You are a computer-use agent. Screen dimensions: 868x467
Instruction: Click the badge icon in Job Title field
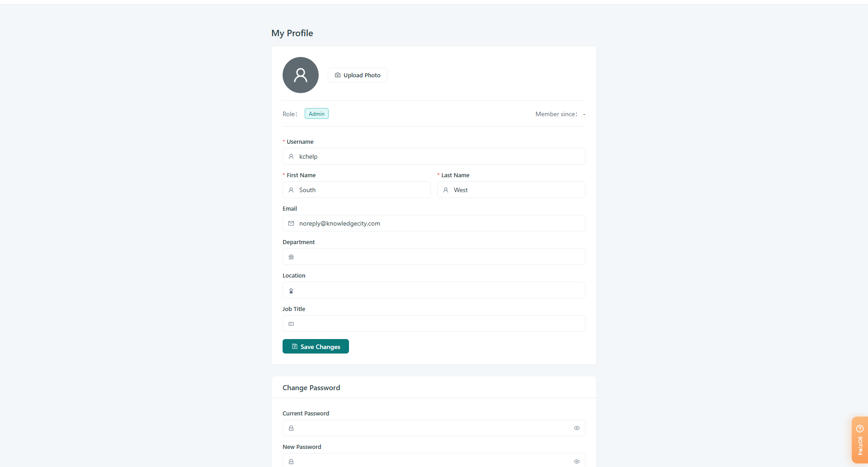pos(291,324)
